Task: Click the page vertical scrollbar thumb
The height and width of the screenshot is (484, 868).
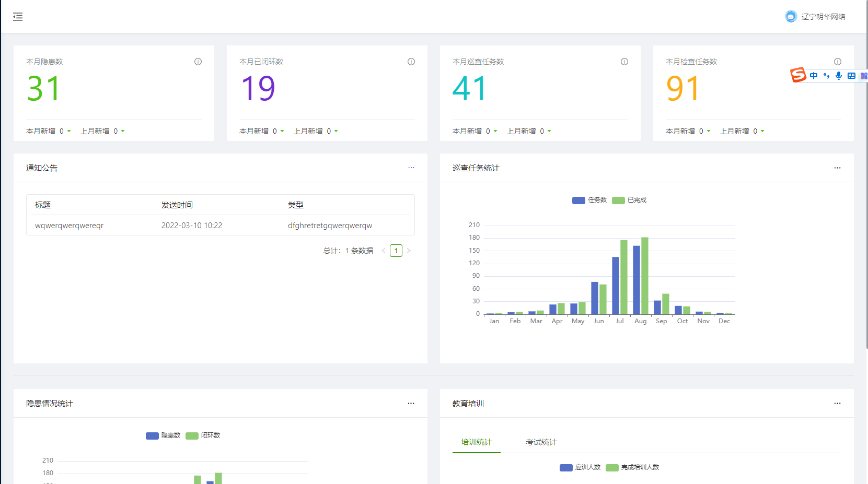Action: [867, 174]
